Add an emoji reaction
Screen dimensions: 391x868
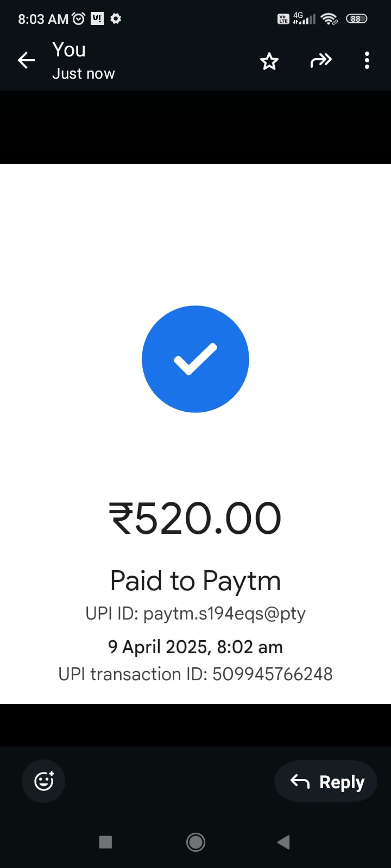click(43, 781)
